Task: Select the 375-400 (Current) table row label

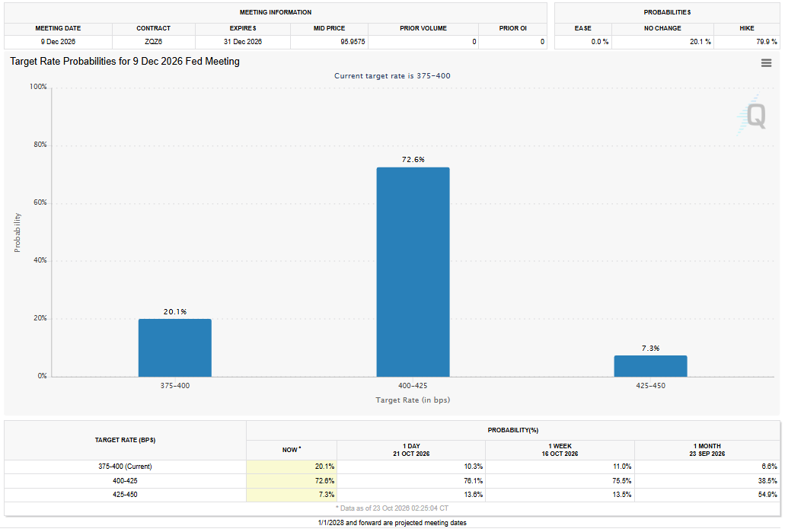Action: click(x=125, y=467)
